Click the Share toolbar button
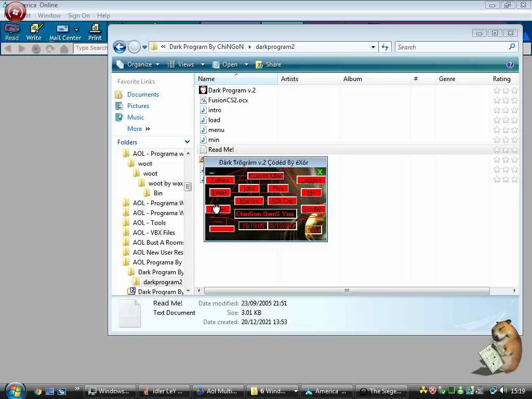The height and width of the screenshot is (399, 532). [269, 64]
